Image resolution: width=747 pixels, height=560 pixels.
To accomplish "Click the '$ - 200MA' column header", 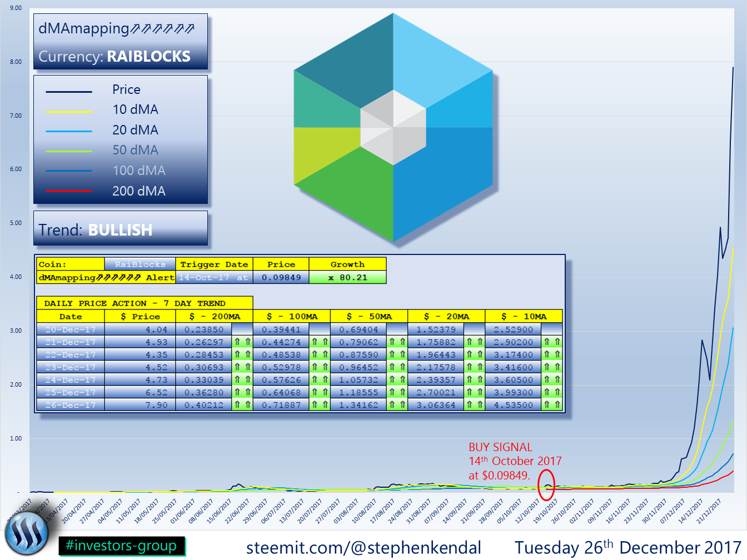I will (214, 317).
